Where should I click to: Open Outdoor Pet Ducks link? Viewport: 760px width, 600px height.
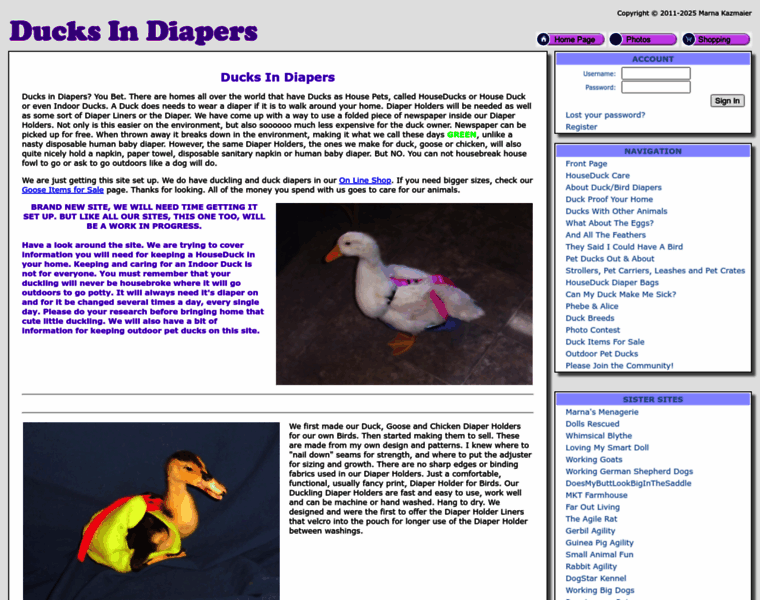coord(602,354)
